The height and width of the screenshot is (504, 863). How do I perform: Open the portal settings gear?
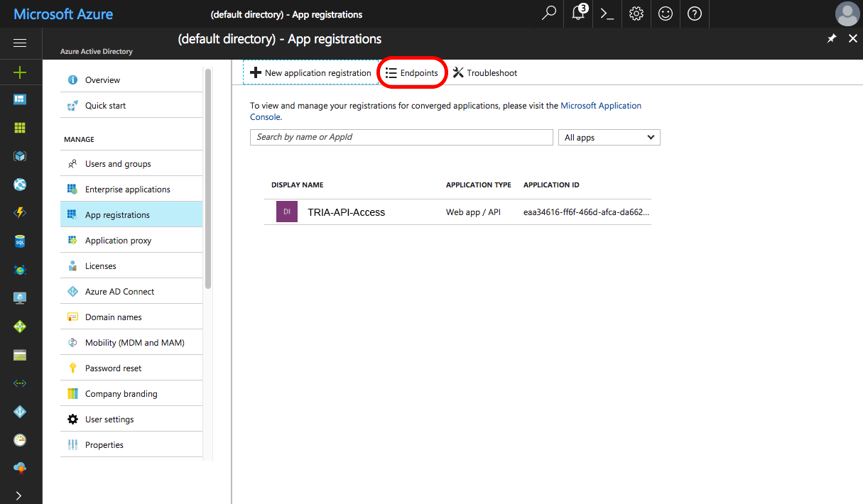(x=636, y=13)
